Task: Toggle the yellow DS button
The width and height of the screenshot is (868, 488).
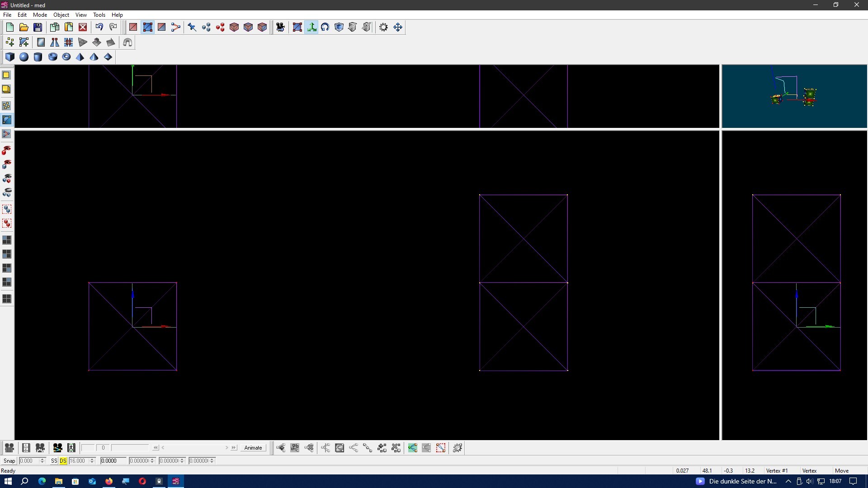Action: click(63, 461)
